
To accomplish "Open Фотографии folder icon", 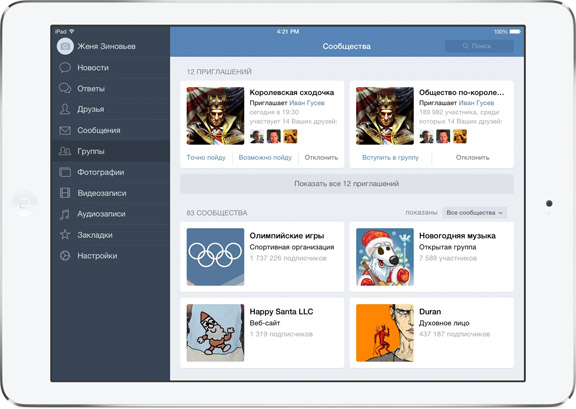I will coord(65,172).
